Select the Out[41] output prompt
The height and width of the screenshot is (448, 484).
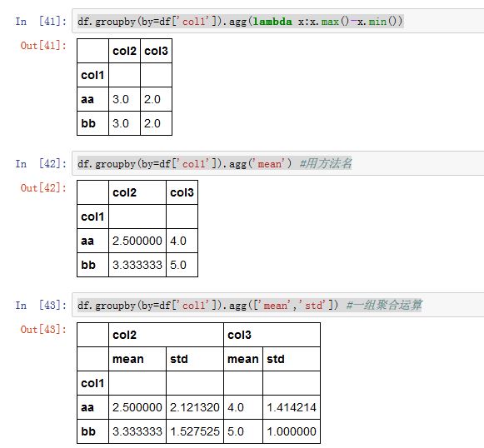click(43, 46)
